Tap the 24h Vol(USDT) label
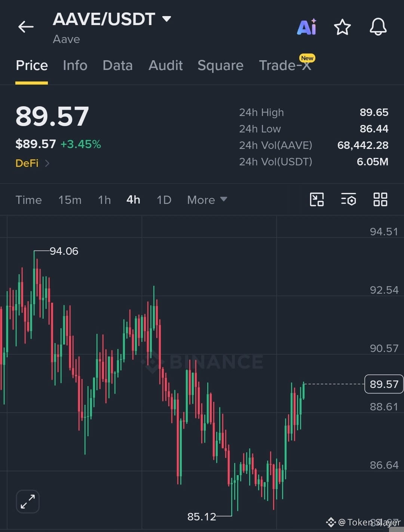This screenshot has width=404, height=532. point(276,162)
